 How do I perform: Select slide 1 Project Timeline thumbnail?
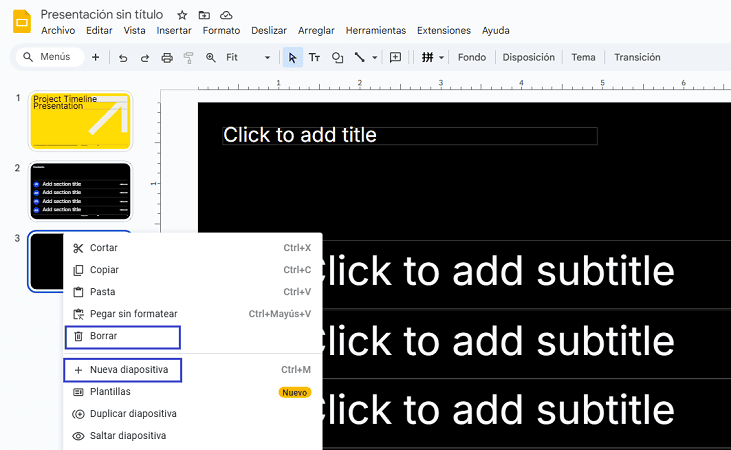point(81,121)
